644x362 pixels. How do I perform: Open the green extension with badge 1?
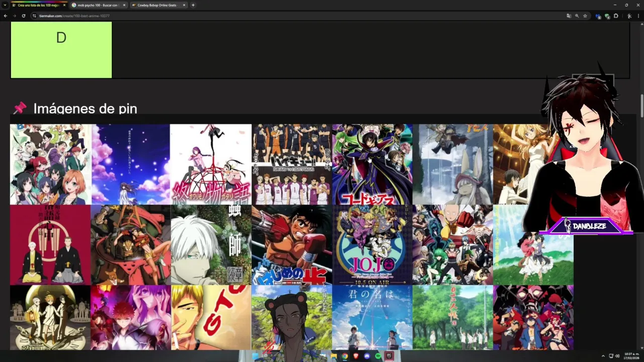click(607, 16)
